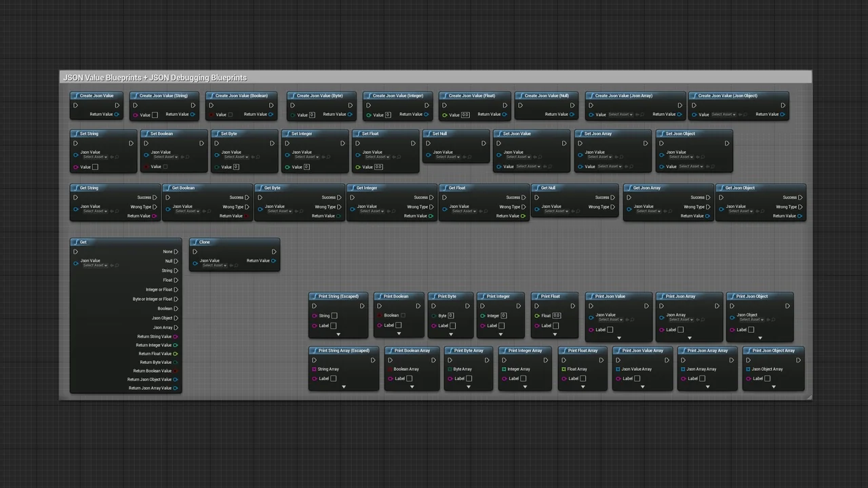Click the Byte number field in Print Byte node
Image resolution: width=868 pixels, height=488 pixels.
450,316
